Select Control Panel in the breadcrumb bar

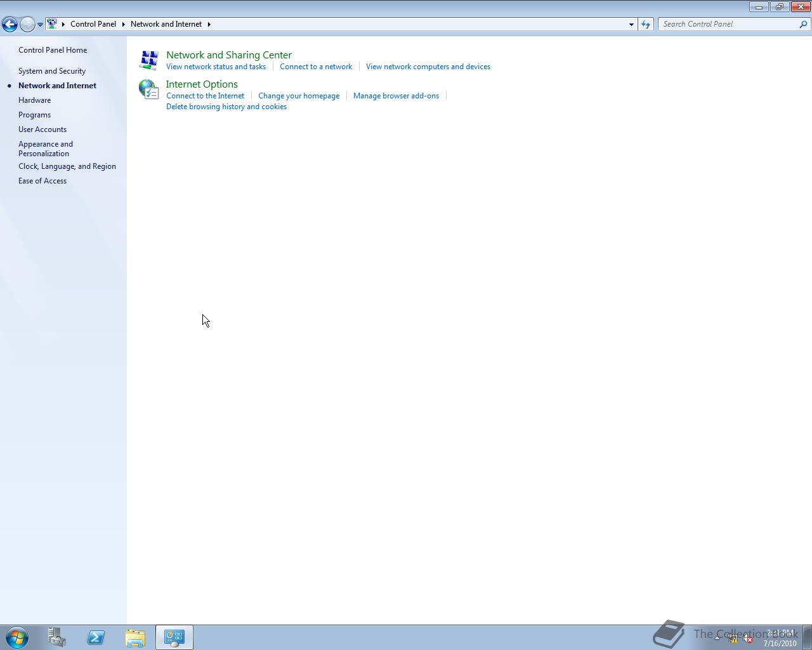point(93,24)
